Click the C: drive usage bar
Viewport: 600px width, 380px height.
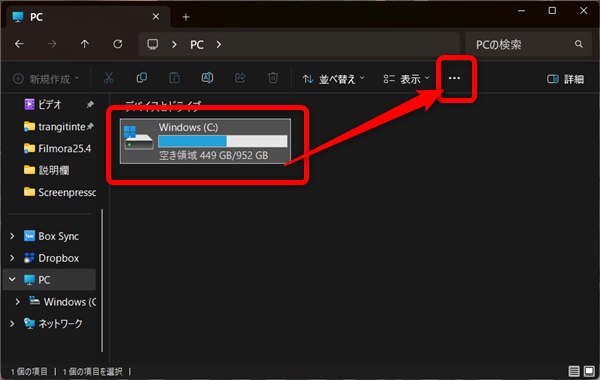tap(223, 141)
